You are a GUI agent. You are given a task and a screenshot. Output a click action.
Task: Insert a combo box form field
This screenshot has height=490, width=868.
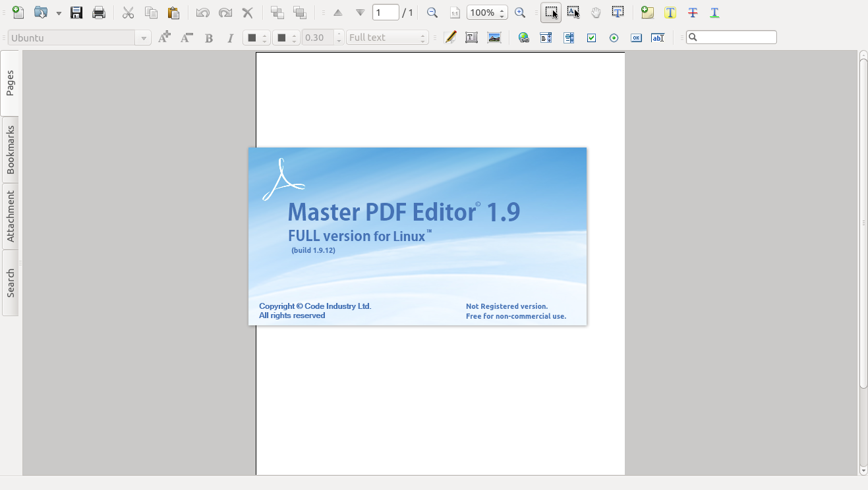tap(569, 38)
